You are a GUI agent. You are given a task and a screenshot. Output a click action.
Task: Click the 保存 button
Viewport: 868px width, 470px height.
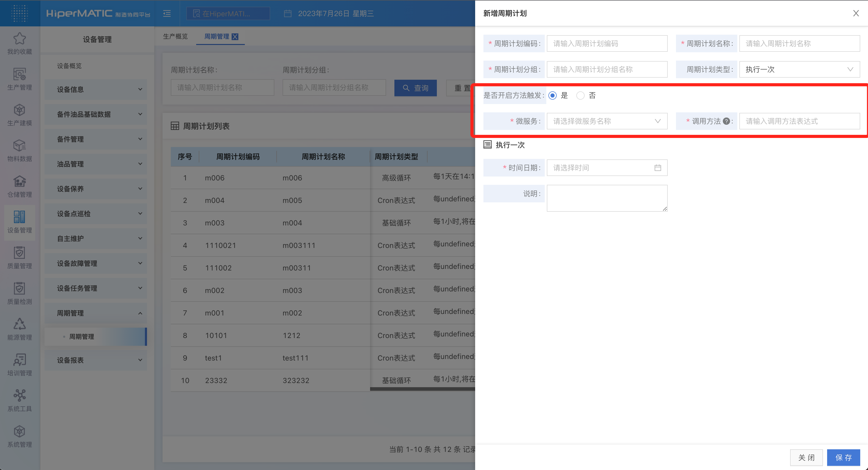coord(843,458)
